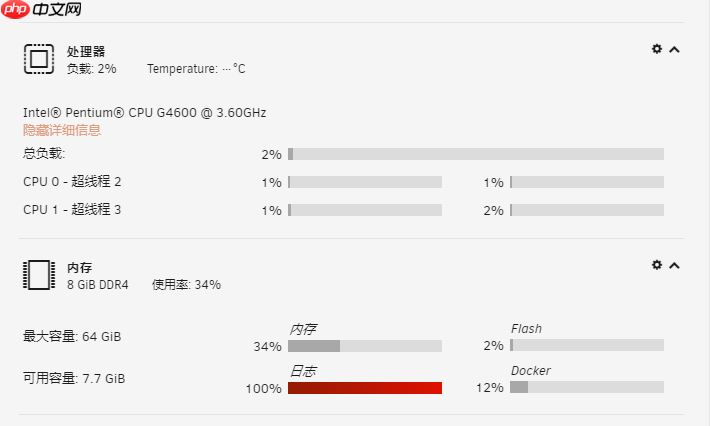Open memory section settings gear
The image size is (710, 426).
point(657,265)
